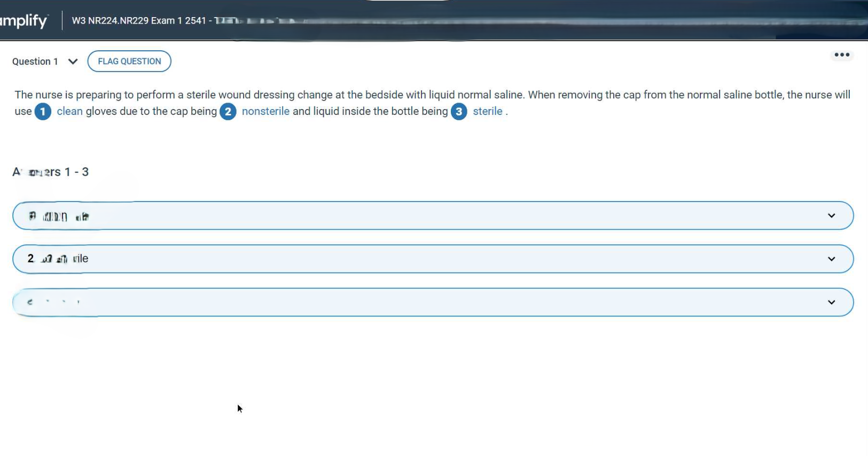
Task: Click chevron arrow on third answer dropdown
Action: pos(831,303)
